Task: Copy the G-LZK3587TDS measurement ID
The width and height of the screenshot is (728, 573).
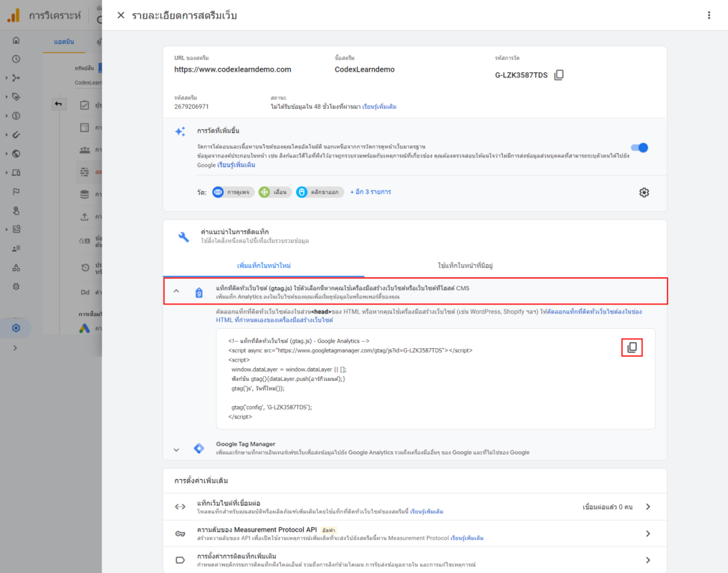Action: point(559,75)
